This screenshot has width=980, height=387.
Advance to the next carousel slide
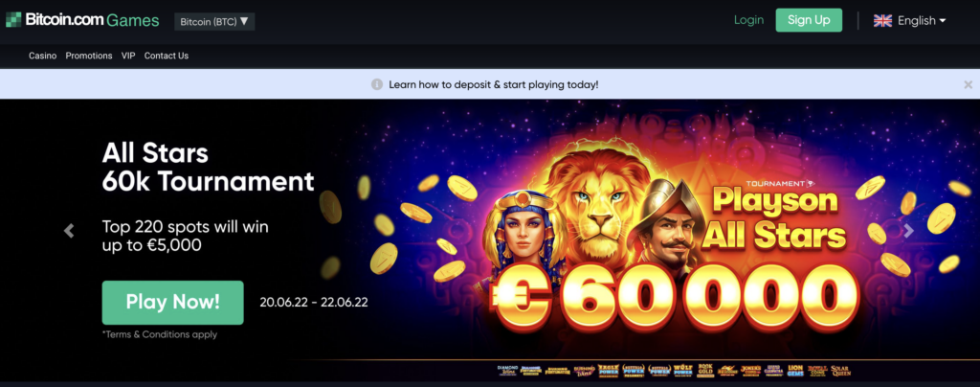pyautogui.click(x=909, y=231)
